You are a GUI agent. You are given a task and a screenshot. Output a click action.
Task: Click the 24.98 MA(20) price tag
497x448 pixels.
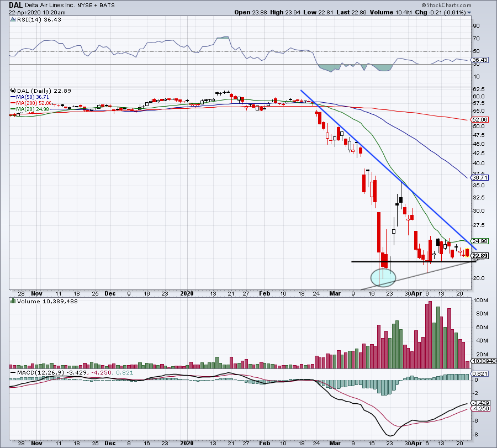pos(479,241)
